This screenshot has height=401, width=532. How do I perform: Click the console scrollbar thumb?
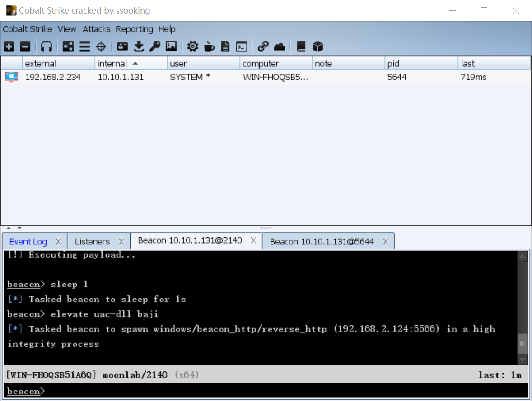point(523,343)
